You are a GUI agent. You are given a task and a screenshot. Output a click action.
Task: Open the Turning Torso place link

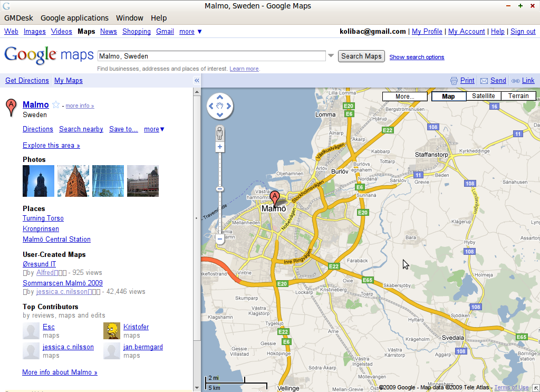(43, 218)
